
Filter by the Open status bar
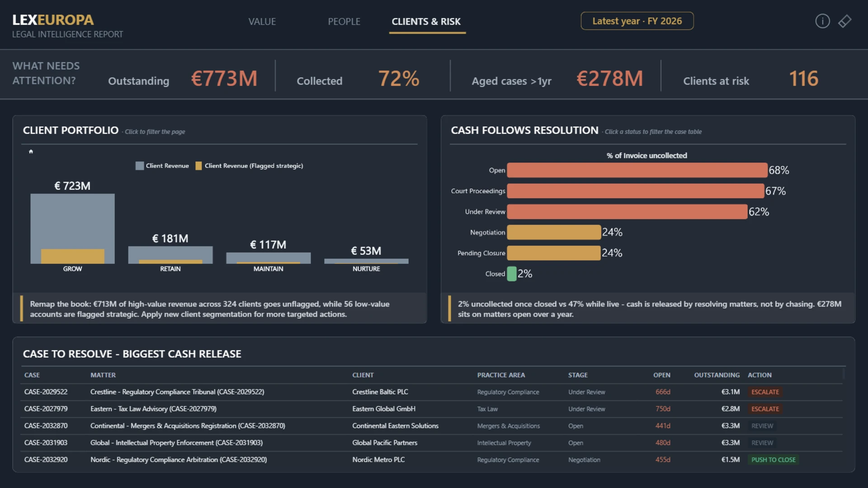click(637, 170)
